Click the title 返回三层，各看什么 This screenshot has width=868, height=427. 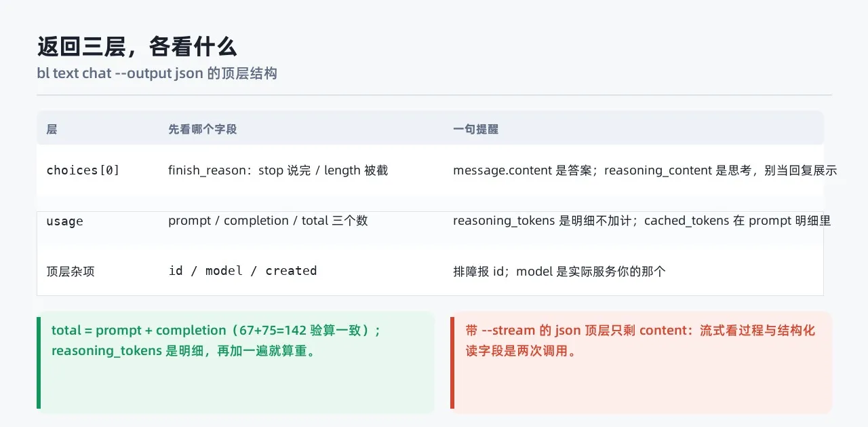tap(137, 47)
